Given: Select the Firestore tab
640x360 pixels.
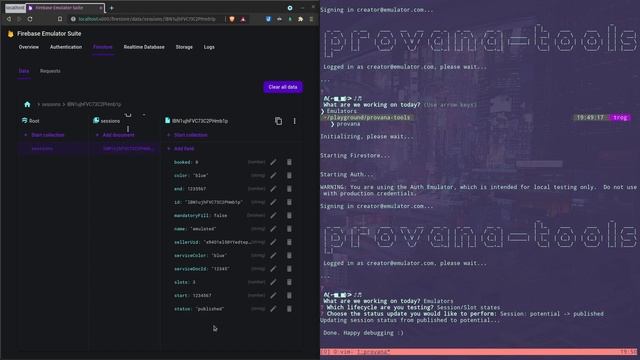Looking at the screenshot, I should coord(102,47).
